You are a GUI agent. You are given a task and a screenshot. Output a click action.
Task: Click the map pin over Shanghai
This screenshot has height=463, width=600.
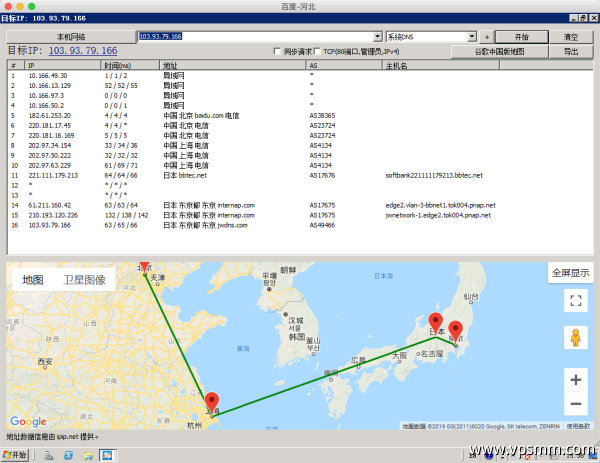point(212,403)
